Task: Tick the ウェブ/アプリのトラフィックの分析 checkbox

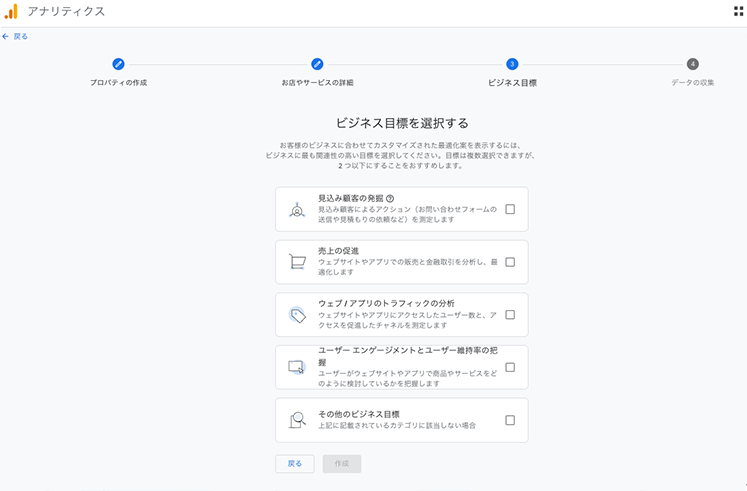Action: [510, 315]
